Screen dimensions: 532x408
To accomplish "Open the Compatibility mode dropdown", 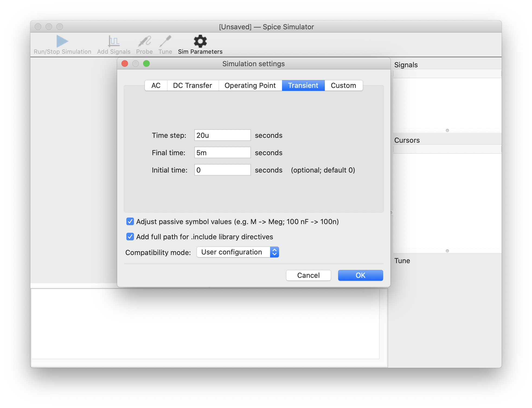I will (238, 252).
